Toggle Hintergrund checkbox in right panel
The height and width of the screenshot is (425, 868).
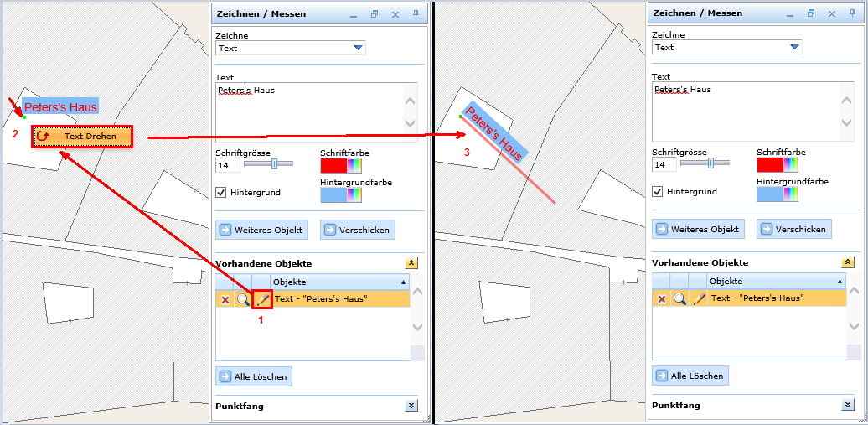click(659, 191)
